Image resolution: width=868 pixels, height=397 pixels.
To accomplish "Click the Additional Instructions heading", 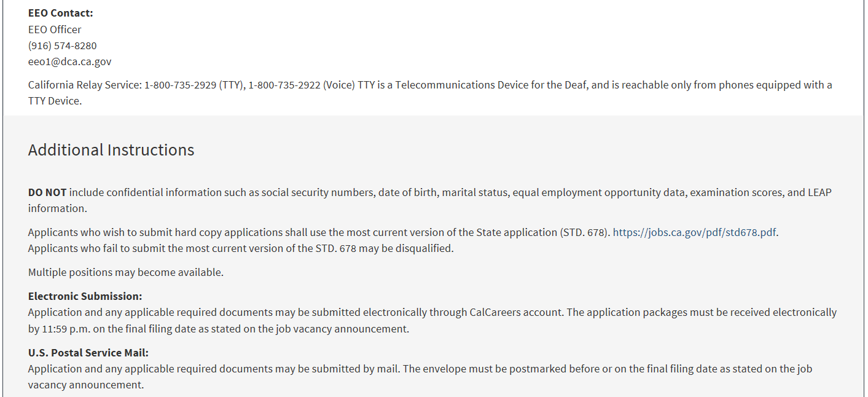I will coord(111,150).
